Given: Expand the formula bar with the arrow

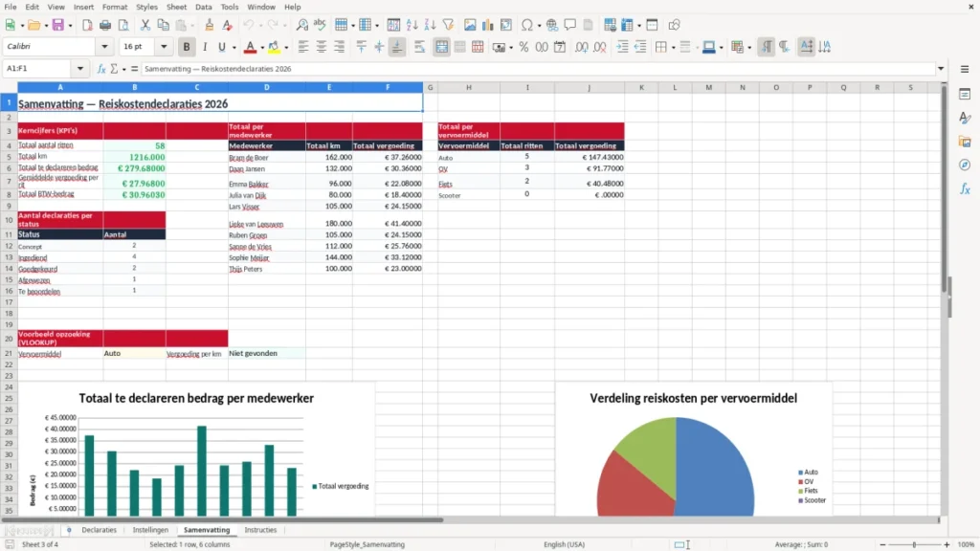Looking at the screenshot, I should point(941,69).
